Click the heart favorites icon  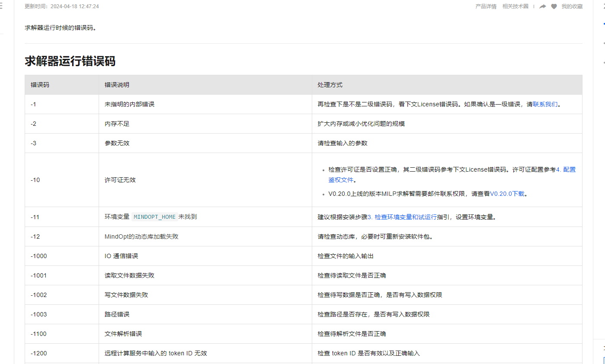tap(554, 6)
